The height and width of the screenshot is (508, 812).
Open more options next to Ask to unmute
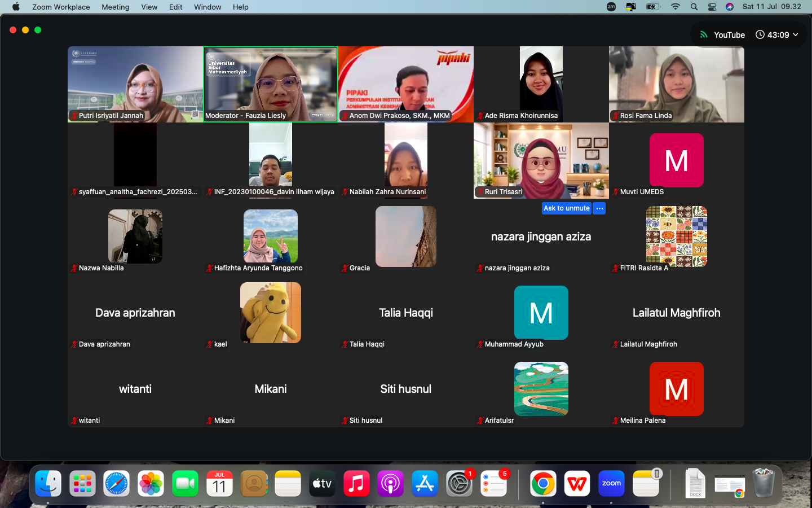599,208
